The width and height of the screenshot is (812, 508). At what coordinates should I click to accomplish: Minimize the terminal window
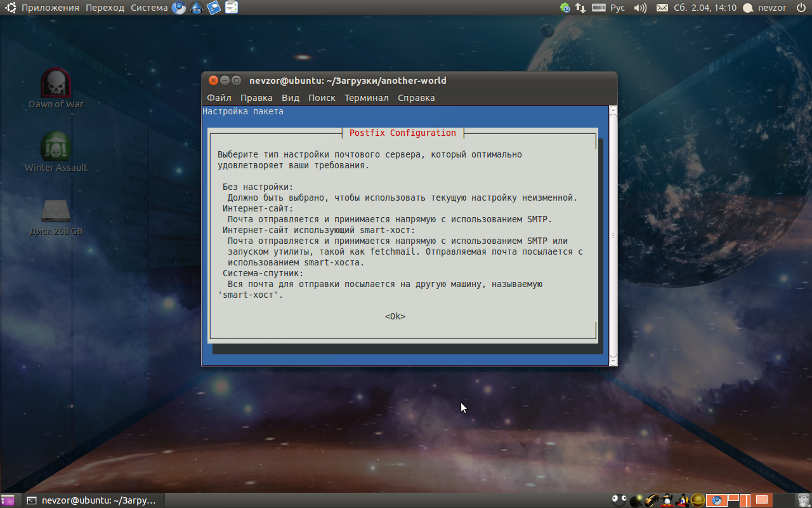coord(225,80)
